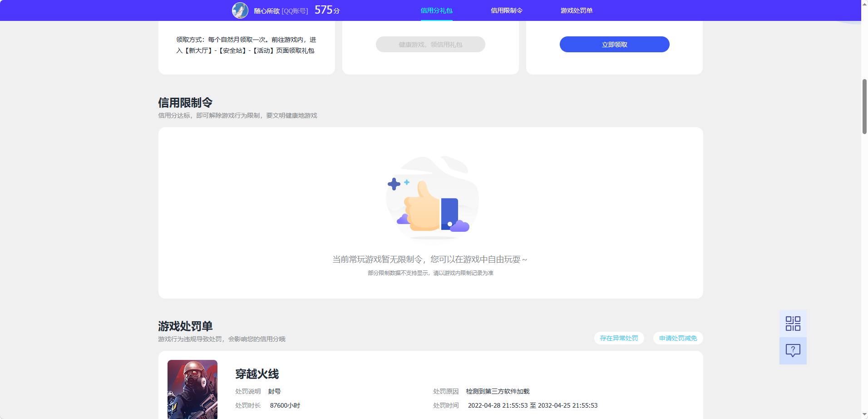Click the disabled 健康游戏，领信用礼包 button
The image size is (868, 419).
click(x=430, y=45)
